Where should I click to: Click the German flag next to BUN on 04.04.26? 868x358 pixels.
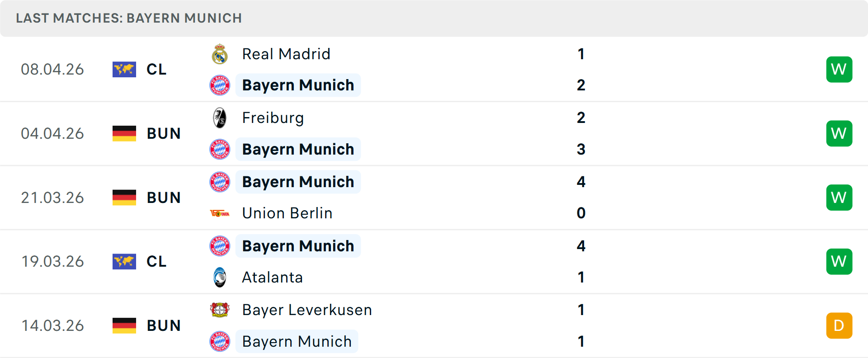[x=124, y=133]
